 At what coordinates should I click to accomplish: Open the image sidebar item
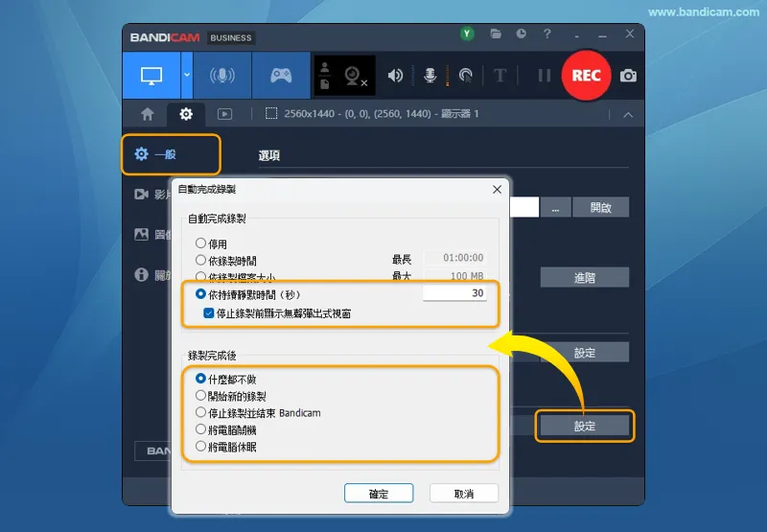152,235
